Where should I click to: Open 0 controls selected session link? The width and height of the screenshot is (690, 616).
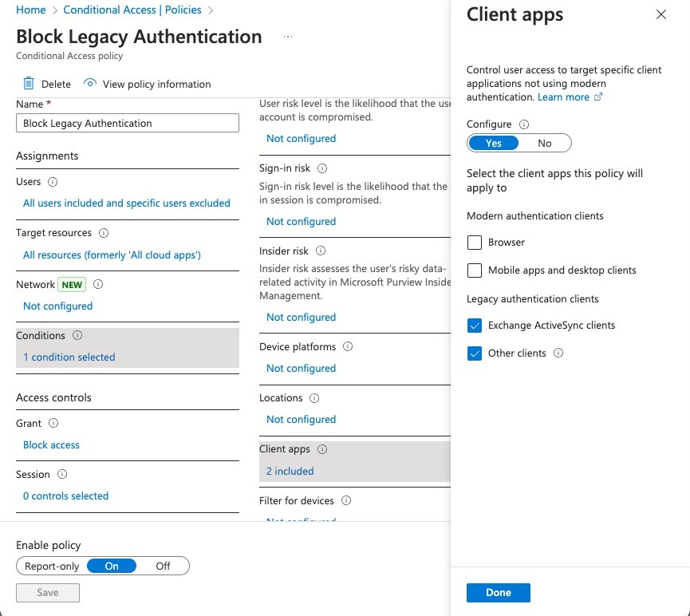pyautogui.click(x=65, y=496)
